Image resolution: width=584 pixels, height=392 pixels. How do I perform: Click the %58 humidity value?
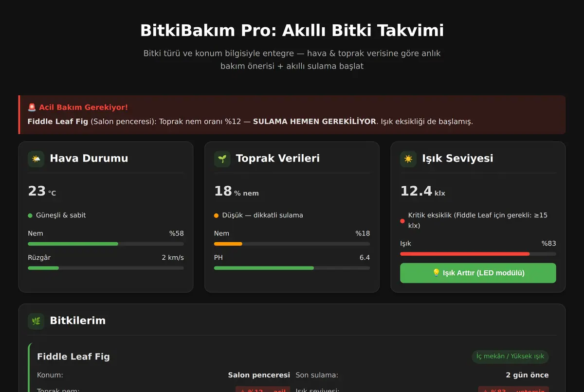176,233
